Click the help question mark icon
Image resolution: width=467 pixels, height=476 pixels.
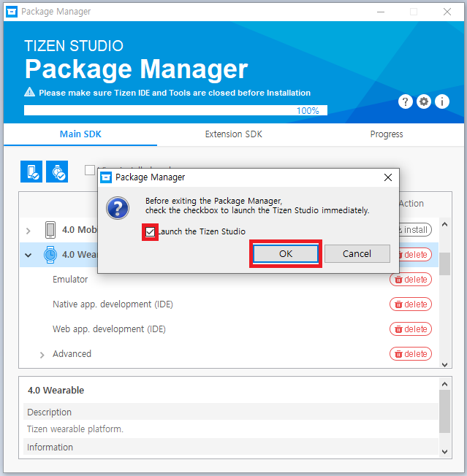[x=406, y=101]
